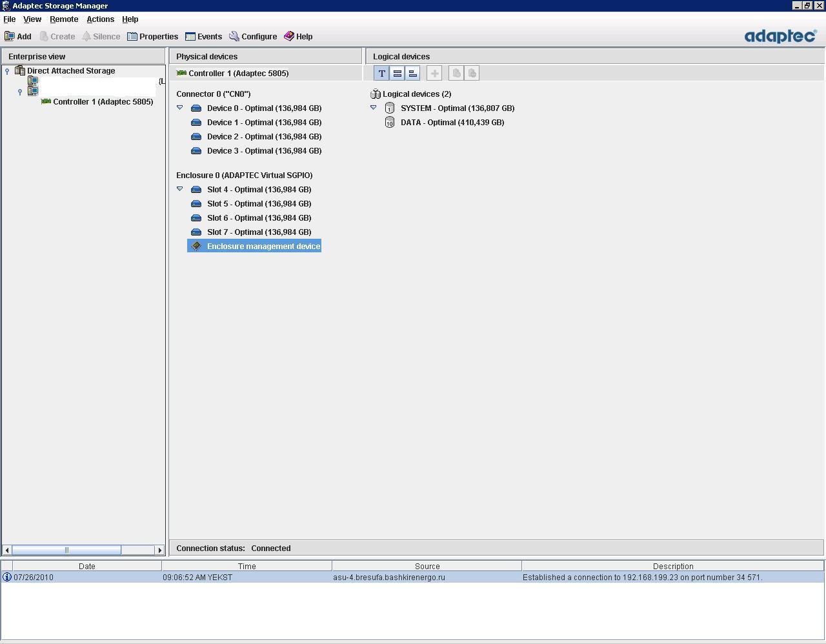
Task: Collapse the Enclosure 0 slot list arrow
Action: 180,189
